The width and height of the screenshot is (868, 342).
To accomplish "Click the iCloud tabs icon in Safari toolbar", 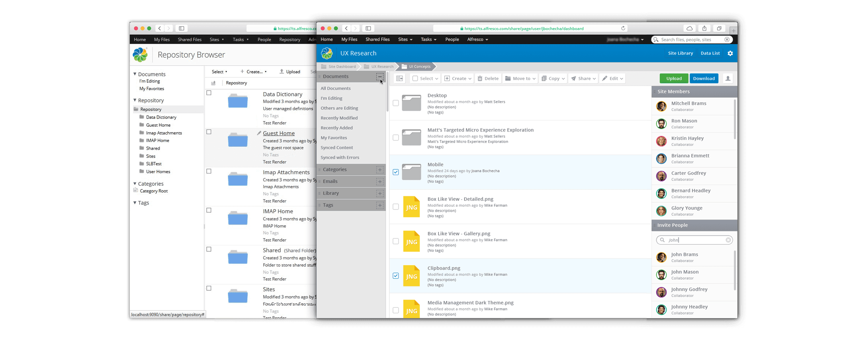I will point(690,28).
